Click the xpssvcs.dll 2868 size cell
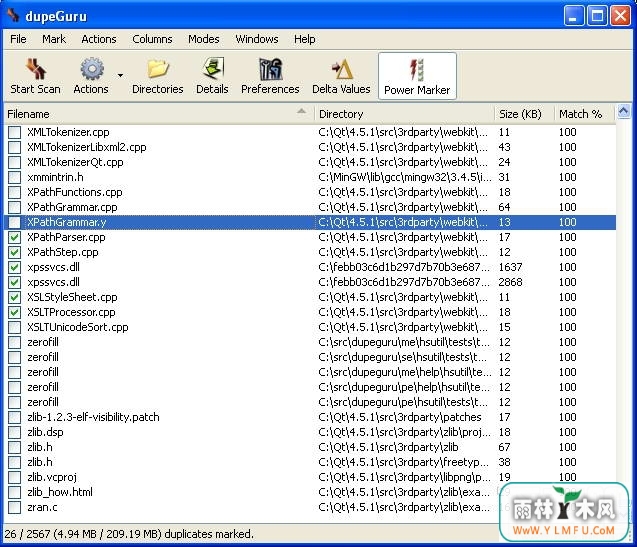Image resolution: width=637 pixels, height=547 pixels. click(510, 282)
